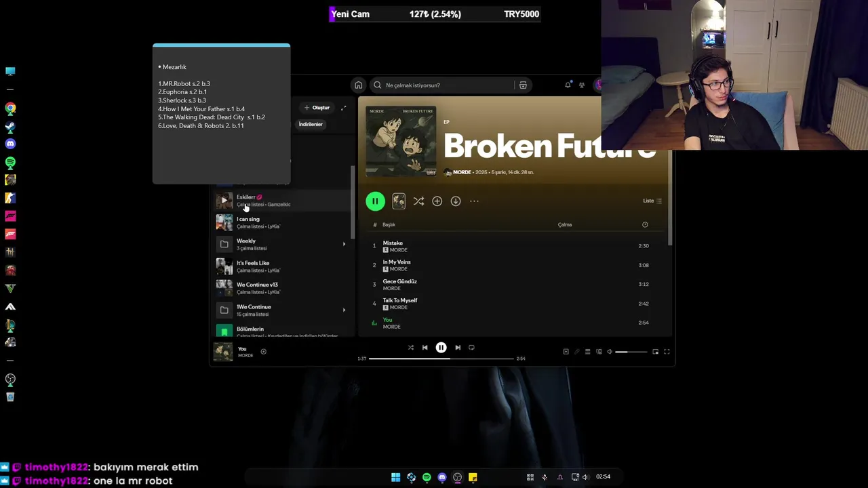Open MORDE artist link in now playing bar
The width and height of the screenshot is (868, 488).
click(x=245, y=355)
